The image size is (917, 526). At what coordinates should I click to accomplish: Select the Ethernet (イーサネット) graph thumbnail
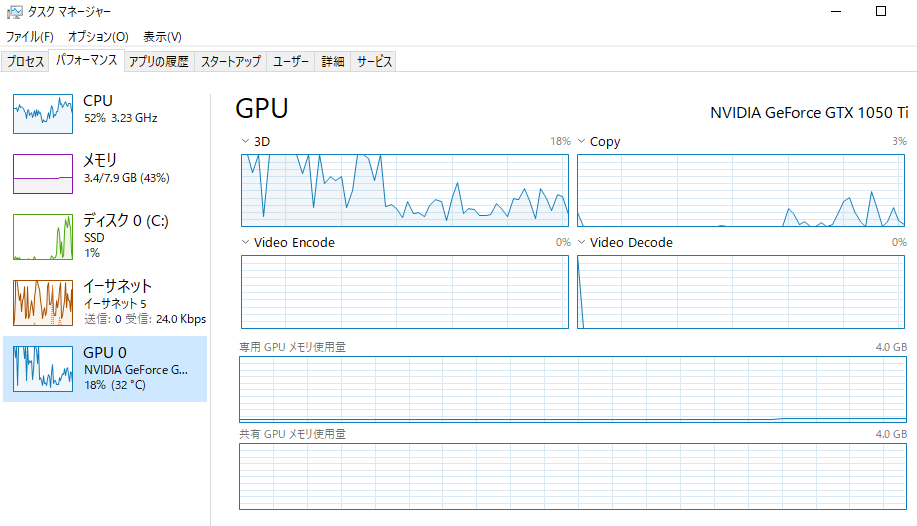43,303
